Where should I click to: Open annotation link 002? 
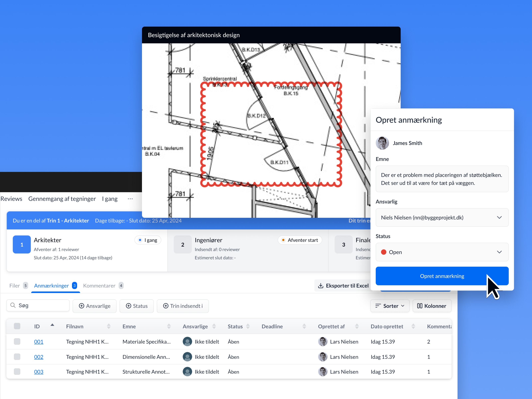39,357
